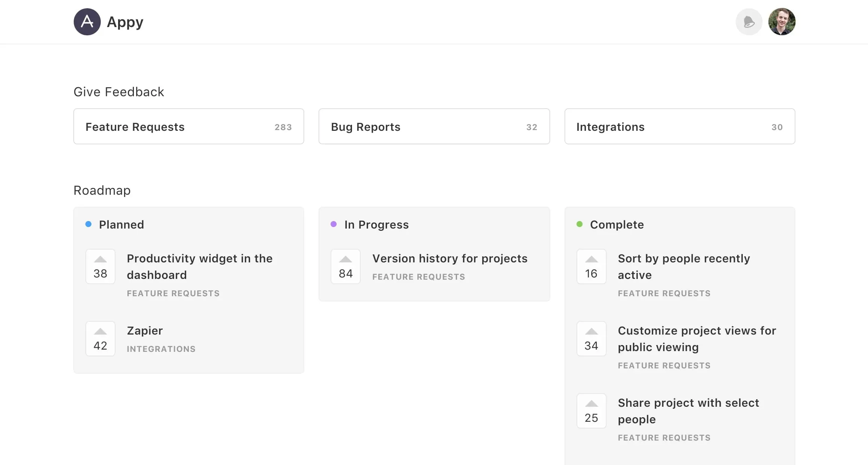Click the 283 count on Feature Requests

[x=282, y=127]
